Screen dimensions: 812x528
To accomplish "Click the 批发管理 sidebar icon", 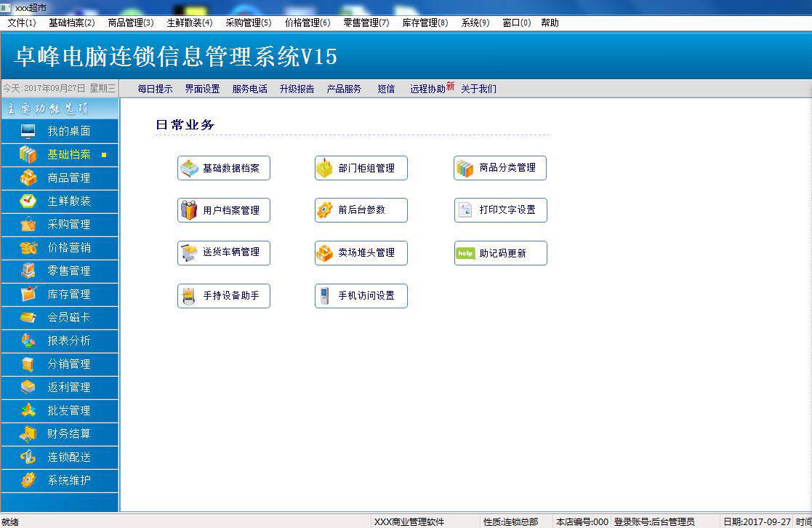I will (28, 410).
